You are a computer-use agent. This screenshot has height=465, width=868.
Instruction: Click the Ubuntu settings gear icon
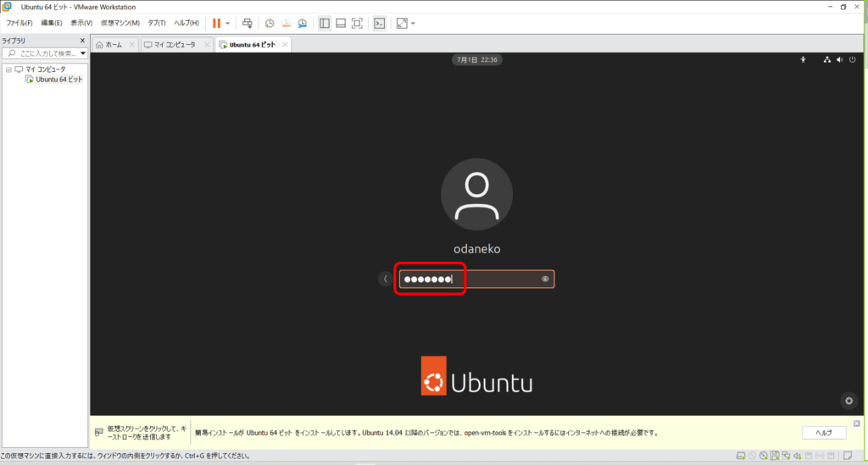[849, 401]
